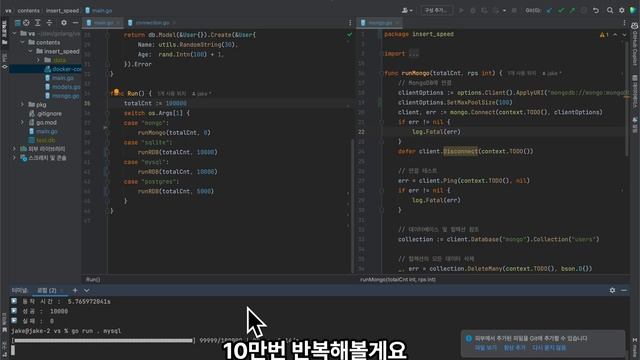
Task: Expand the go.mod node
Action: coord(22,122)
